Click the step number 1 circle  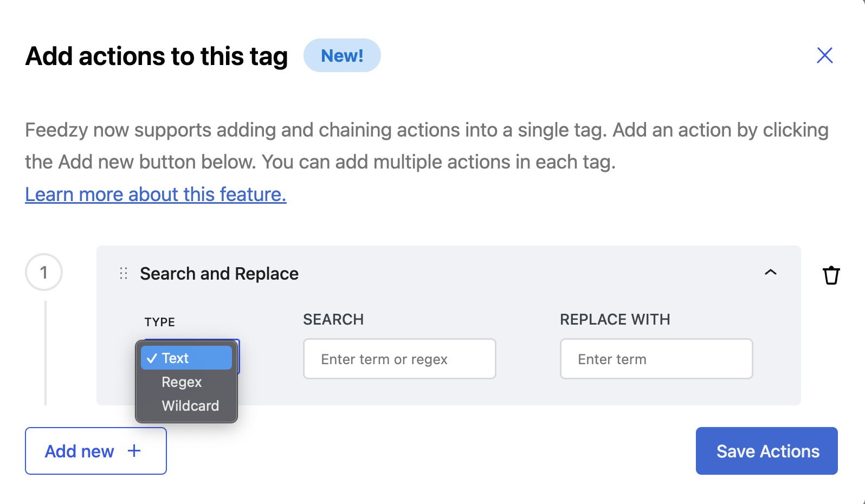click(x=44, y=272)
